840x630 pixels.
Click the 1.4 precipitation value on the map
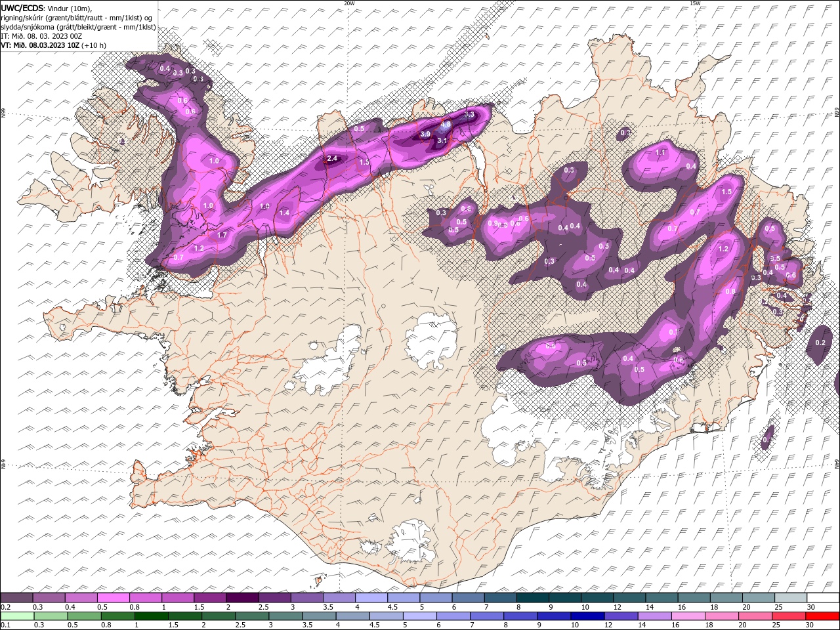pos(284,213)
